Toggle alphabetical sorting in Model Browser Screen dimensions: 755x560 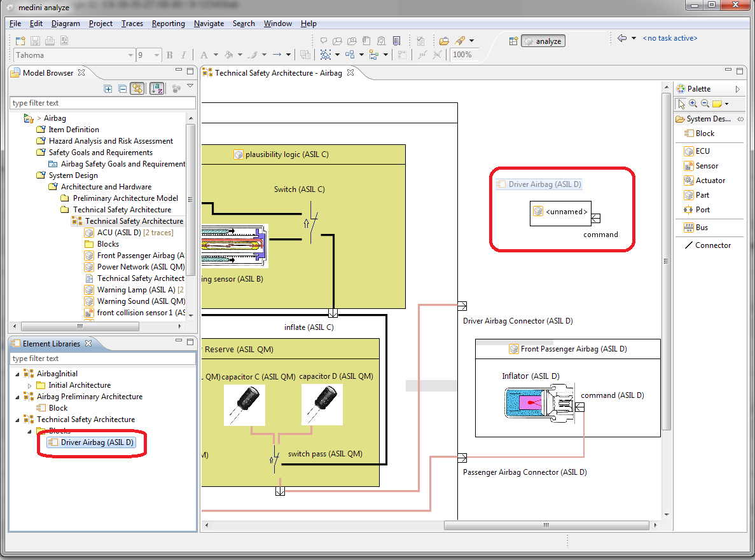tap(156, 89)
